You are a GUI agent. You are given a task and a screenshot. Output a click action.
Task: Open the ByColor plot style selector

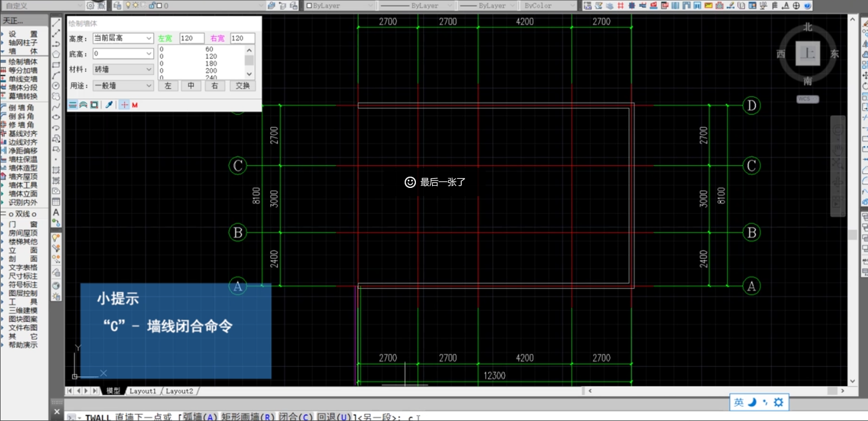[x=548, y=6]
